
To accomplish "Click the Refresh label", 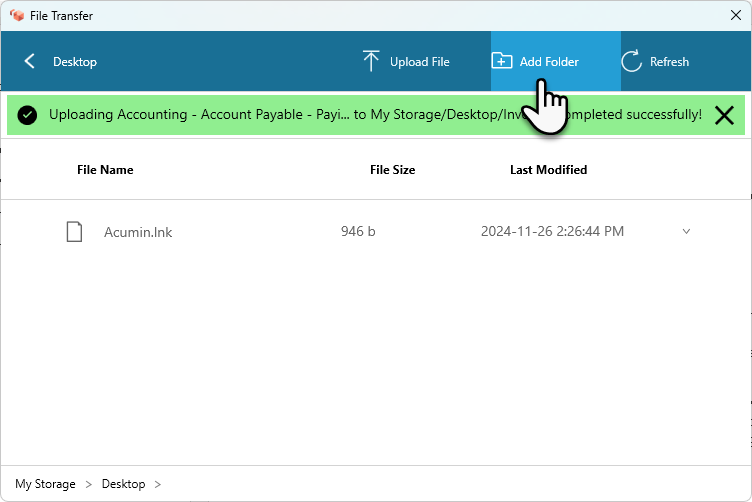I will point(669,62).
